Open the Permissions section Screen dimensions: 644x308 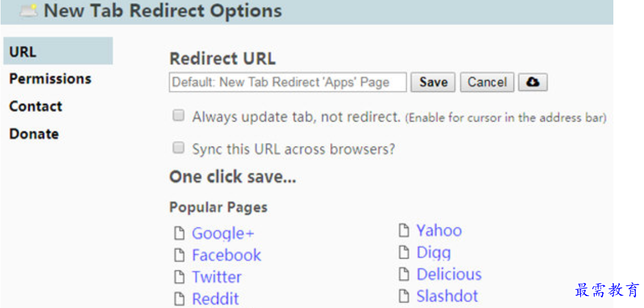point(50,78)
